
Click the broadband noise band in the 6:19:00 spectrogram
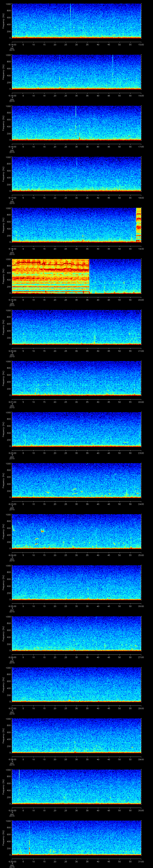[x=51, y=276]
